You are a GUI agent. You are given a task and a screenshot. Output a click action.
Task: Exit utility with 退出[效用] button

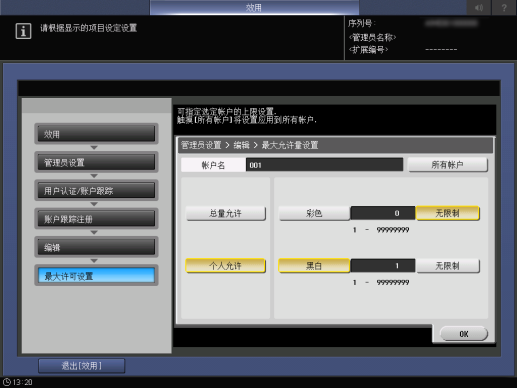(x=82, y=366)
